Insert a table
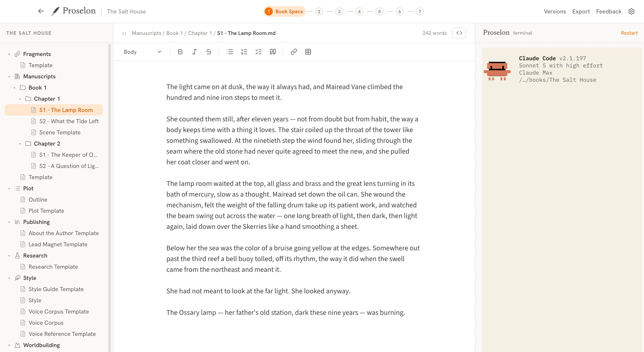The width and height of the screenshot is (644, 352). pyautogui.click(x=308, y=52)
